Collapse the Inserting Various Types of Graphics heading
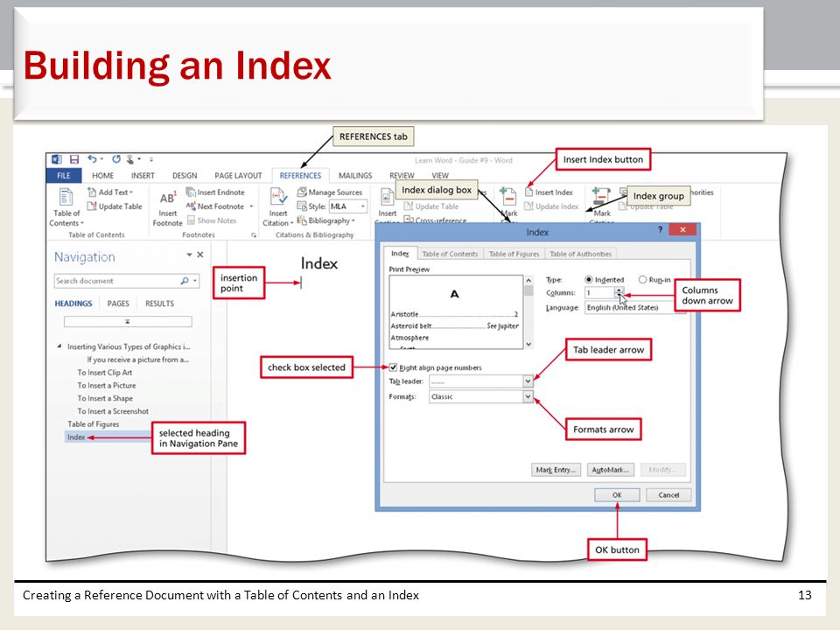Viewport: 840px width, 630px height. tap(59, 346)
